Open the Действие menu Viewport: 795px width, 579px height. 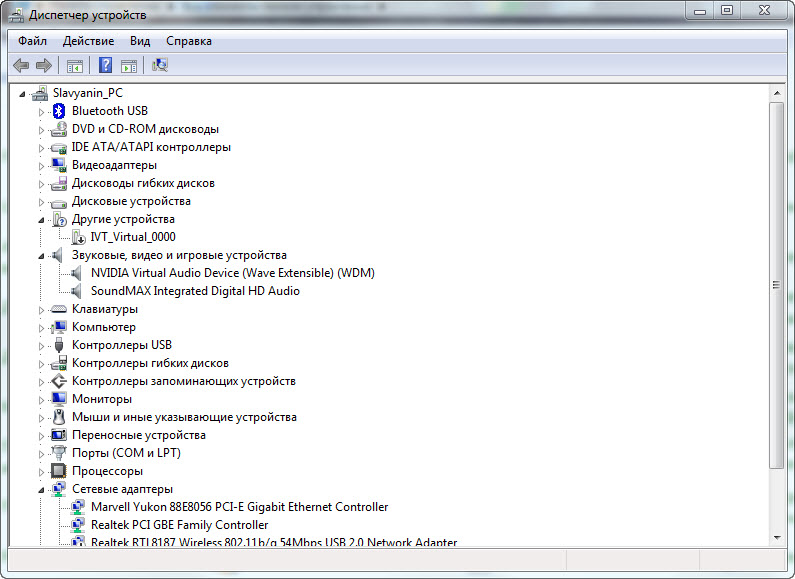pyautogui.click(x=88, y=41)
